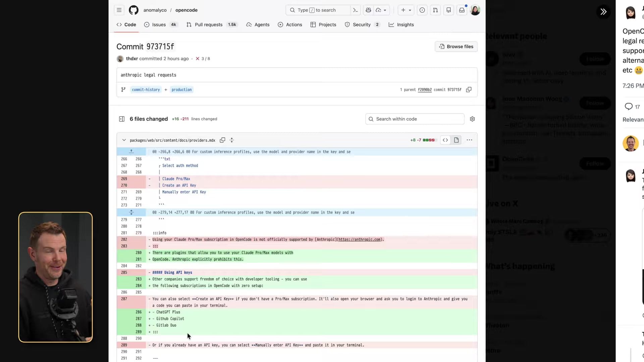
Task: Select added line 'ChatGPT Plus'
Action: (x=168, y=312)
